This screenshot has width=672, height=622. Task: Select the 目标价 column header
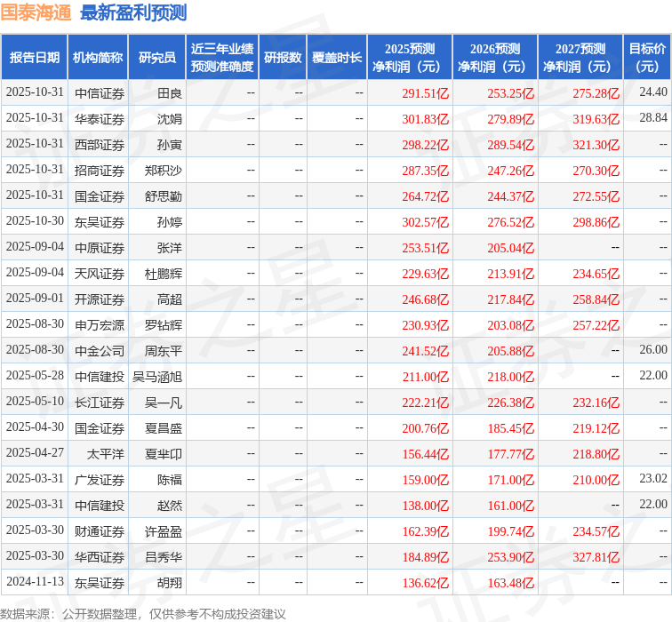647,58
